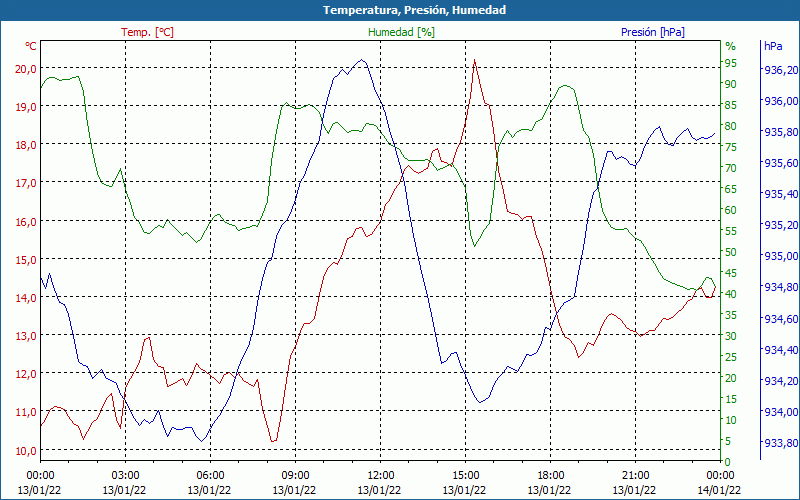Click the '21:00' time axis label
Image resolution: width=800 pixels, height=500 pixels.
[x=635, y=475]
